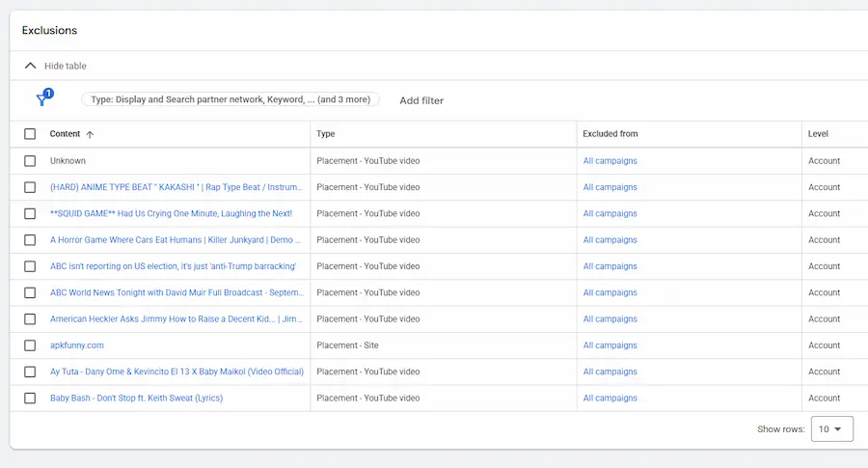Image resolution: width=868 pixels, height=468 pixels.
Task: Click All campaigns in the KAKASHI row
Action: pos(610,187)
